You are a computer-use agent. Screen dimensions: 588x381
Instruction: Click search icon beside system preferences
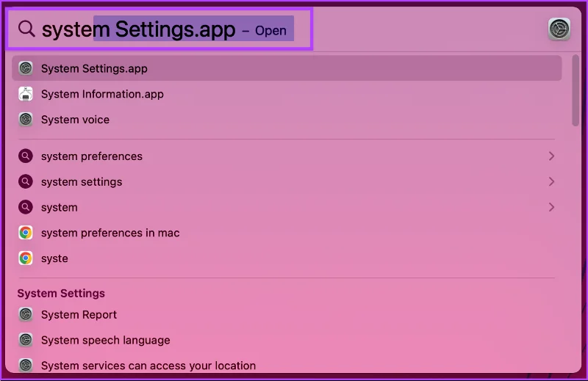(26, 156)
